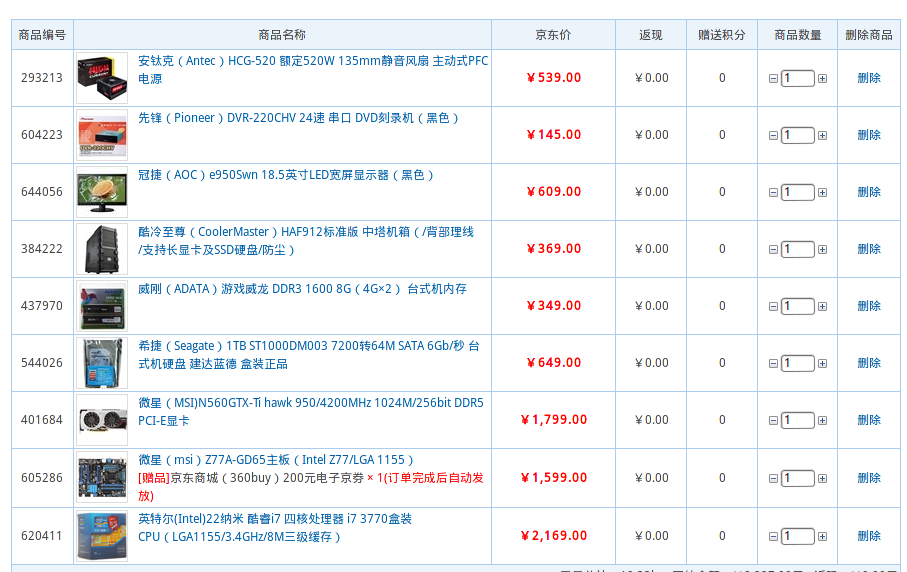Image resolution: width=907 pixels, height=572 pixels.
Task: Increase quantity for Intel i7 3770 CPU
Action: 823,537
